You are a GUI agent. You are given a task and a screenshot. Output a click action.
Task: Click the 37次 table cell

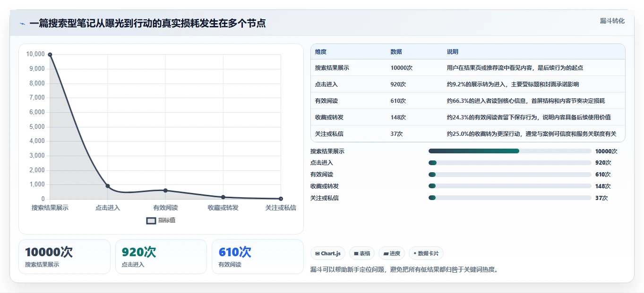pyautogui.click(x=397, y=134)
